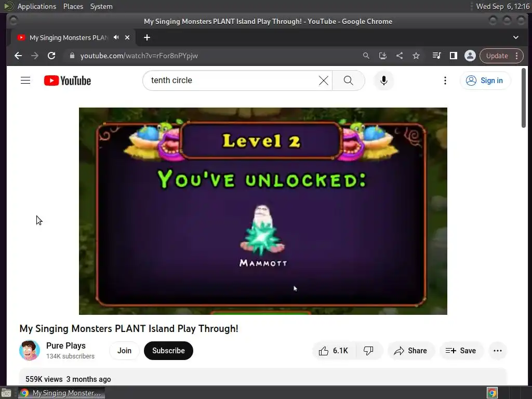Click the clock showing Wed Sep 6
The image size is (532, 399).
[503, 6]
